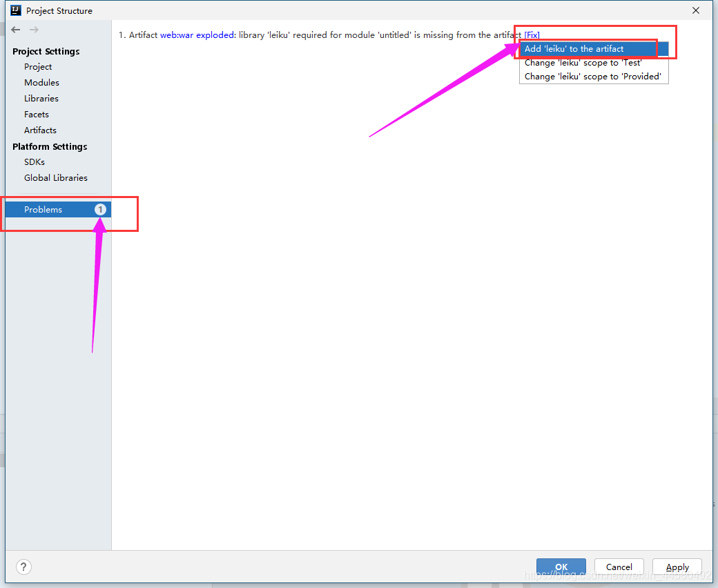The width and height of the screenshot is (718, 588).
Task: Click the Cancel button
Action: 619,567
